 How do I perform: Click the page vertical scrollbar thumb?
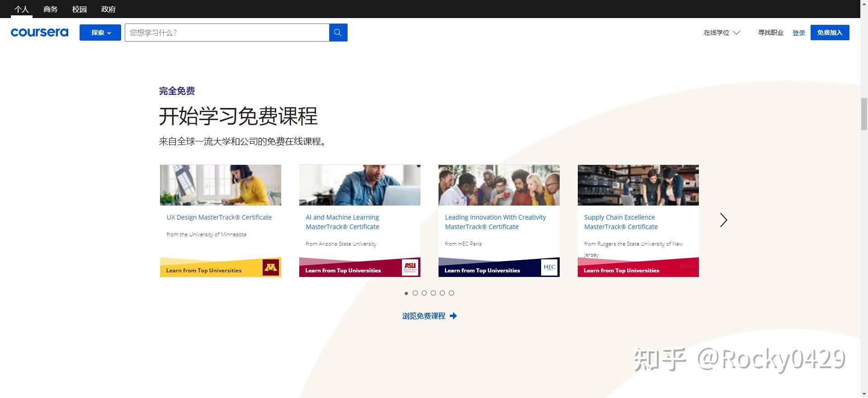[864, 114]
